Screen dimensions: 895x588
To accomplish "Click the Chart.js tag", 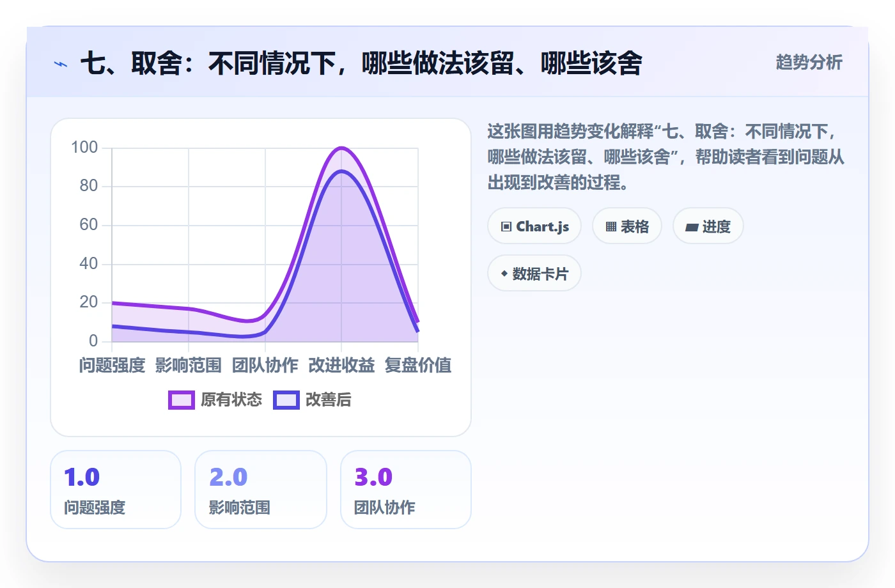I will [534, 226].
